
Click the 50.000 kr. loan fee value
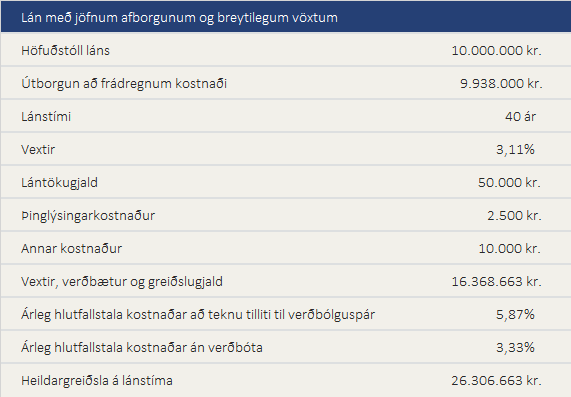[509, 182]
